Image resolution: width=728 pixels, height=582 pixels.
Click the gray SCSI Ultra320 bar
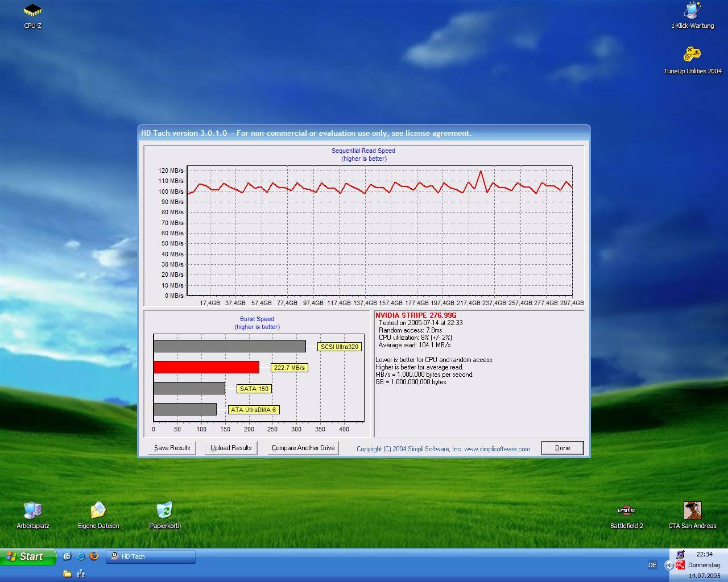coord(230,346)
